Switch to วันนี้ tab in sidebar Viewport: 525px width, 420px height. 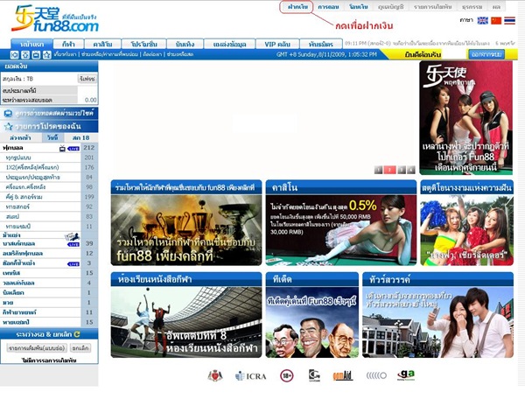point(52,137)
